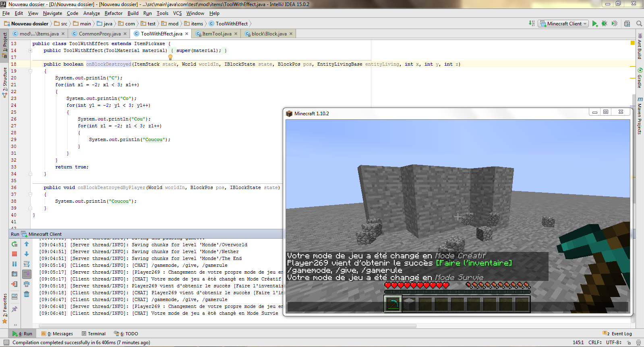This screenshot has width=644, height=347.
Task: Click the green Run button in main toolbar
Action: (x=594, y=24)
